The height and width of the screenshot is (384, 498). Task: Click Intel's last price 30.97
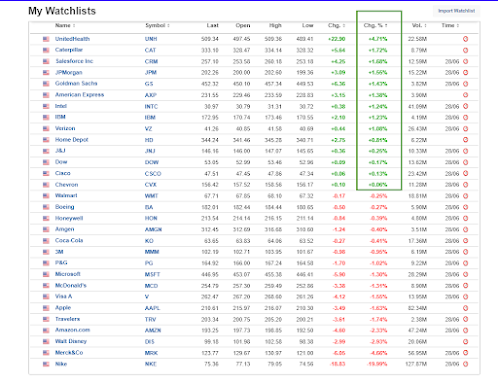[x=211, y=107]
